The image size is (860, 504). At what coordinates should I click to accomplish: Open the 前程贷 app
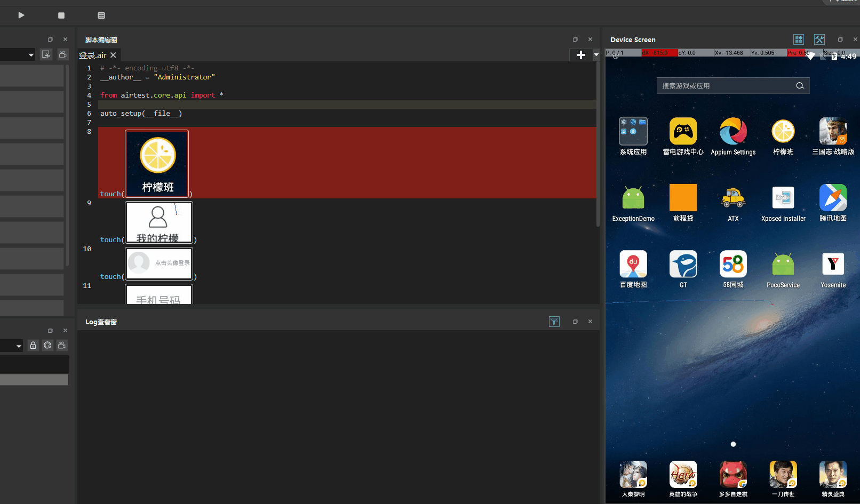click(683, 203)
